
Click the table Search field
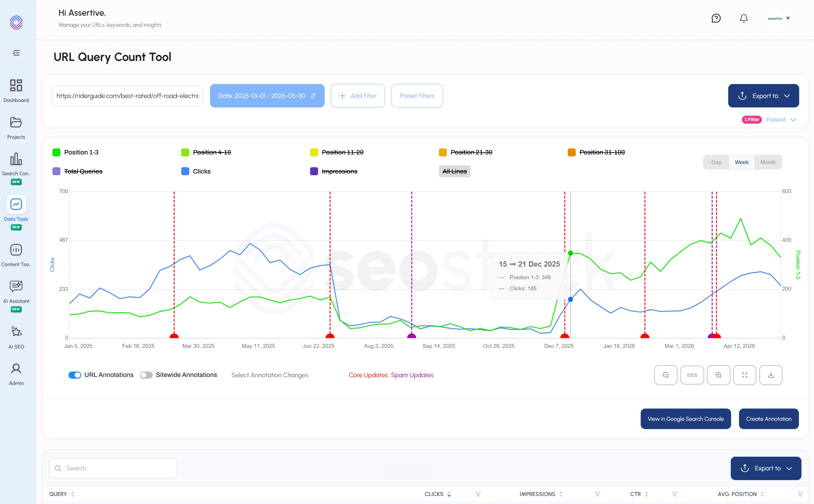click(113, 468)
